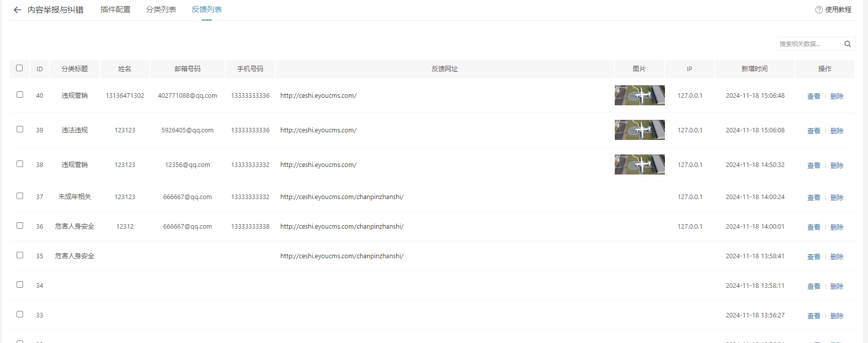868x343 pixels.
Task: Open image thumbnail for feedback ID 40
Action: click(639, 95)
